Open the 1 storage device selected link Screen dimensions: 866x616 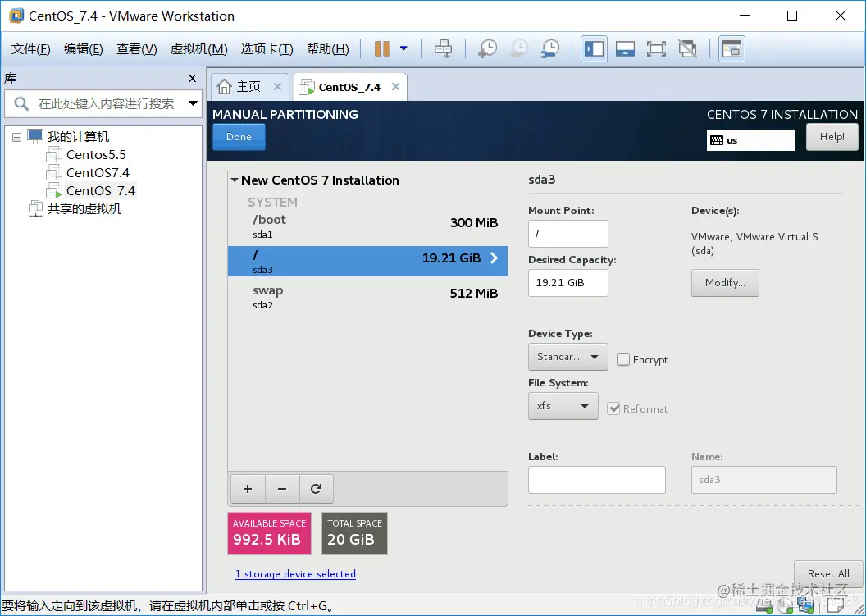point(295,574)
